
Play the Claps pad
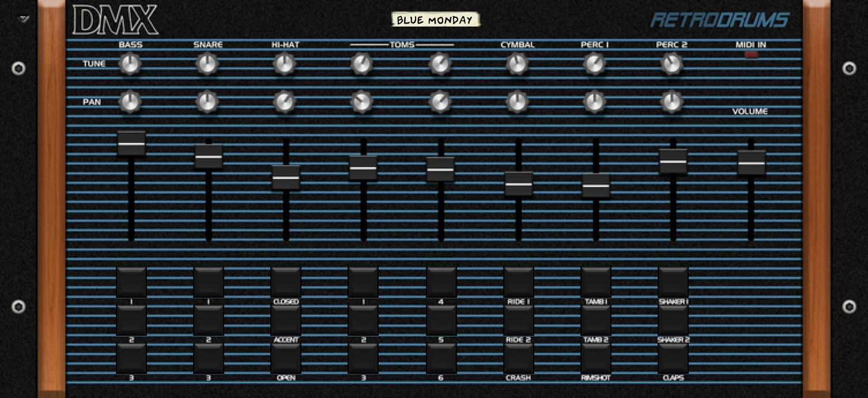click(x=673, y=358)
